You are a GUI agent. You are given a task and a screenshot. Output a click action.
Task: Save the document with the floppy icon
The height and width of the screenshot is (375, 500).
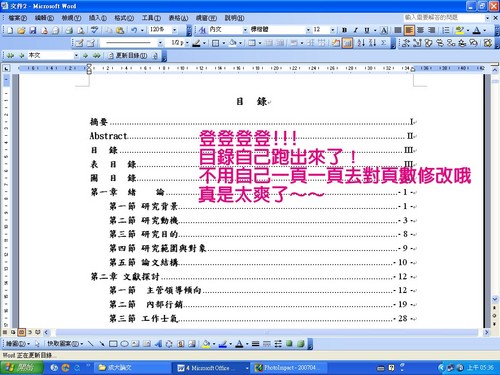(x=33, y=31)
